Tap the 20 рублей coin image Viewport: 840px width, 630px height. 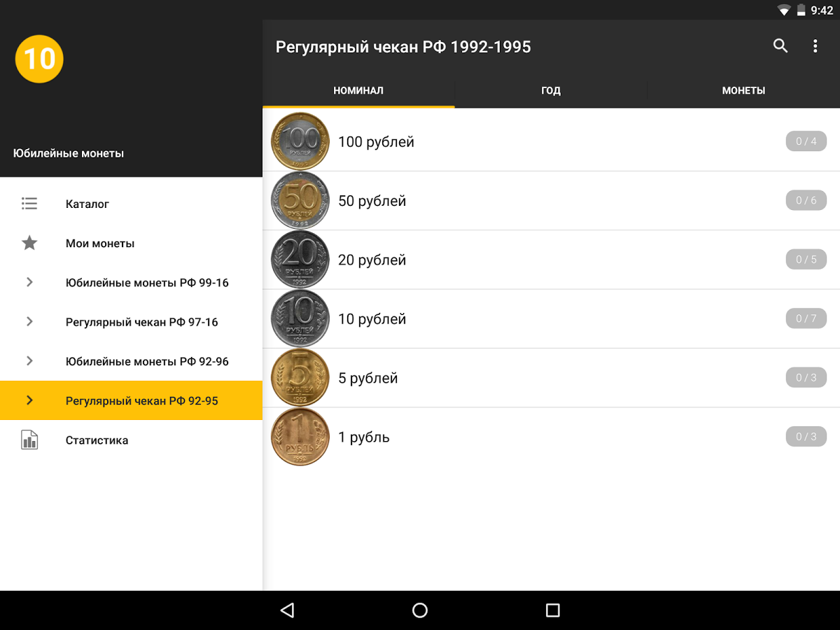pyautogui.click(x=300, y=260)
